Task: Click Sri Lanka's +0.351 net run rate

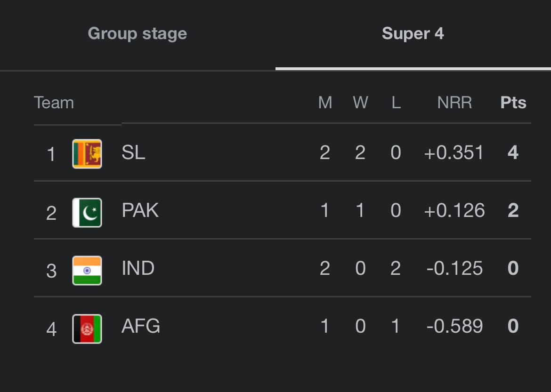Action: coord(454,152)
